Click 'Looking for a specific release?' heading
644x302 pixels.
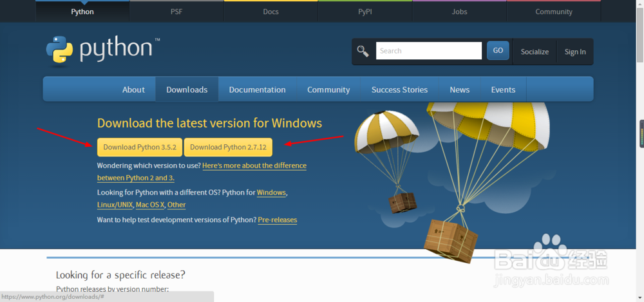click(x=120, y=275)
